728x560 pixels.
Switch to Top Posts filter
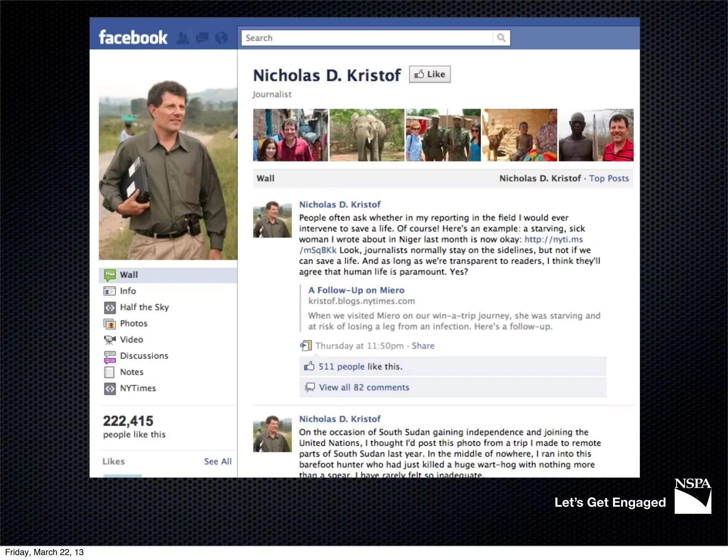609,178
